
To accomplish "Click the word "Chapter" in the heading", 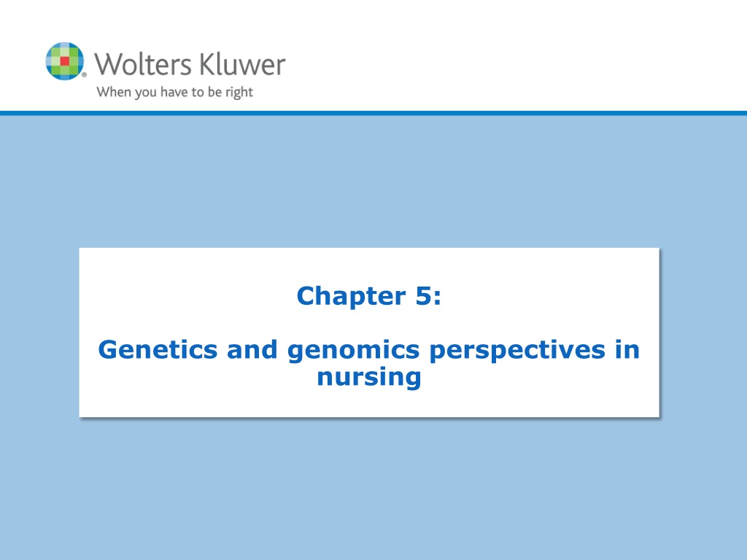I will (351, 296).
